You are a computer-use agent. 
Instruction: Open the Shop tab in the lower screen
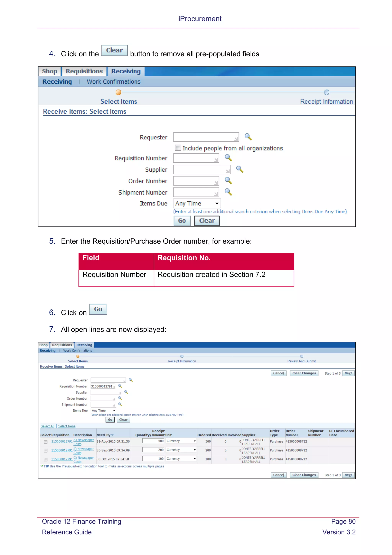click(43, 345)
